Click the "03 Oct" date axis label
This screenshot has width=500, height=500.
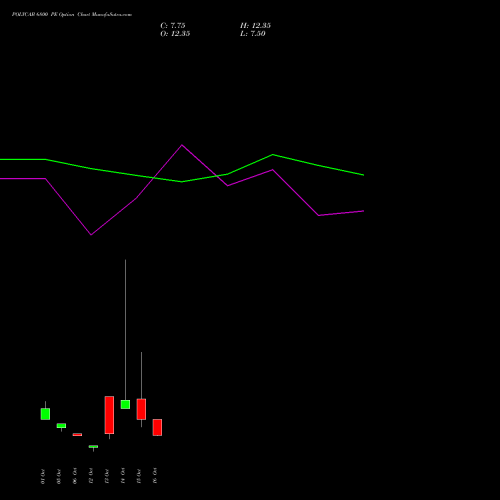[59, 476]
